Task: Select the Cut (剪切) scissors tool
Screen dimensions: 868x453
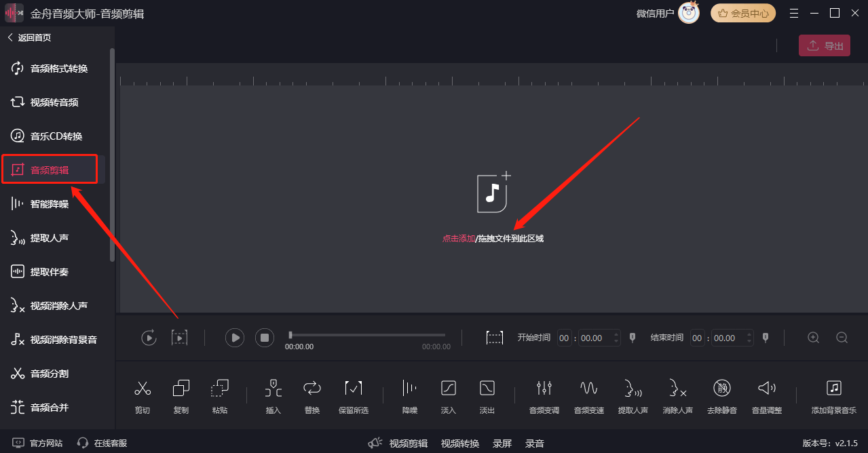Action: 142,396
